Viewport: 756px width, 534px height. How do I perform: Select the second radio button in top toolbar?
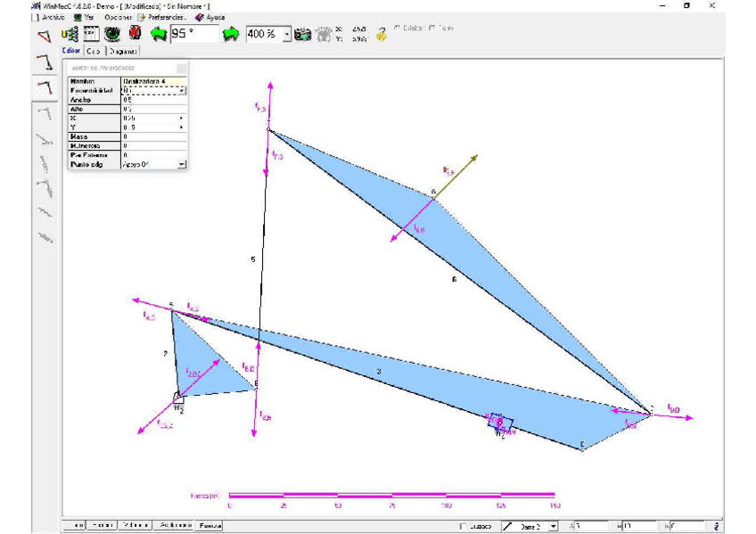[432, 29]
